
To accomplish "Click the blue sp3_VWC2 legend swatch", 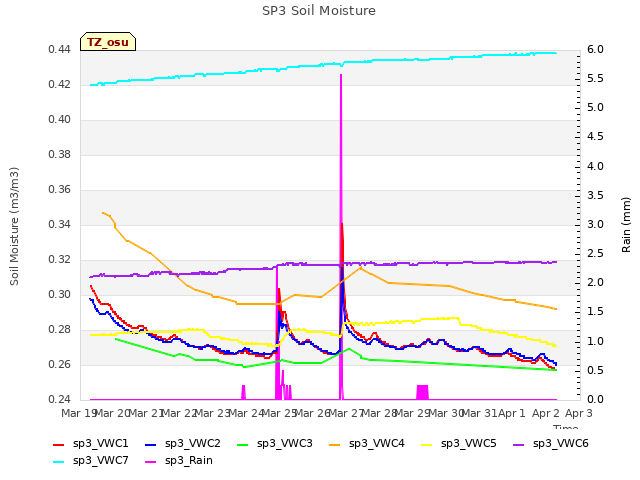I will (x=151, y=444).
